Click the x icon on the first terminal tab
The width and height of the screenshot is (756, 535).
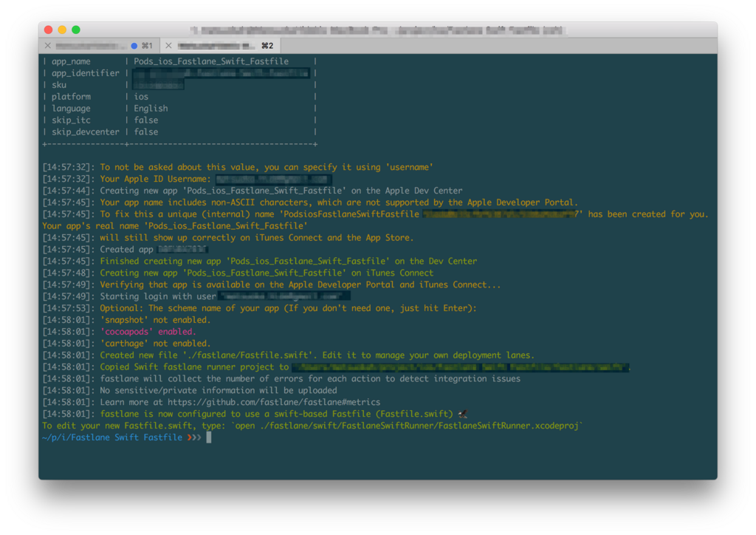pos(48,45)
